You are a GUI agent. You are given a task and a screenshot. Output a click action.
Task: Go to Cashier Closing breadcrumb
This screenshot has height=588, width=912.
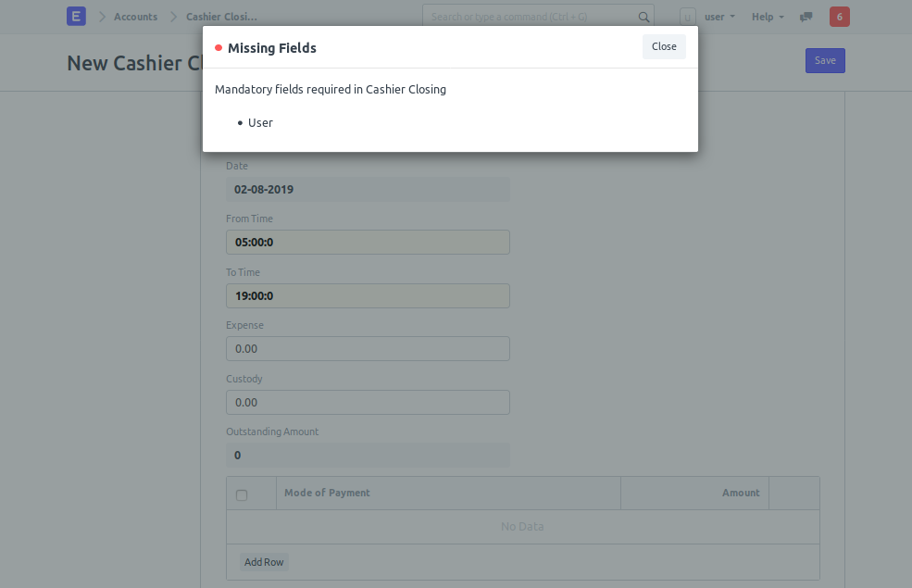pos(221,17)
